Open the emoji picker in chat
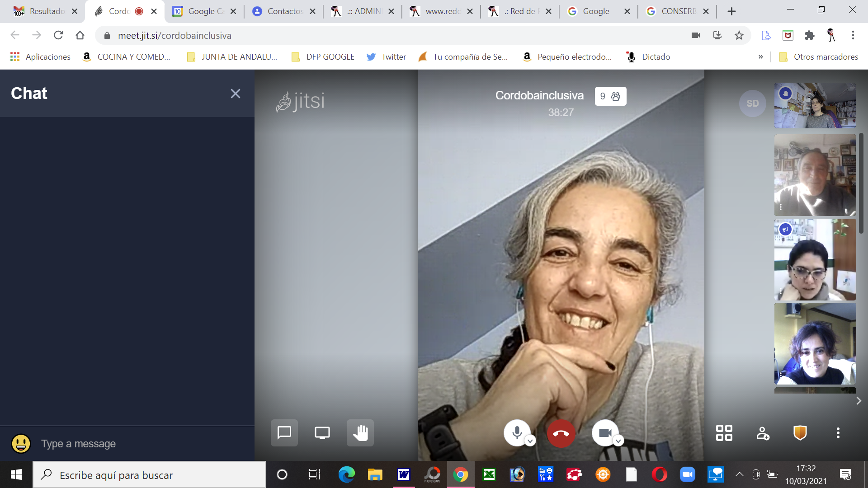The height and width of the screenshot is (488, 868). (x=21, y=443)
